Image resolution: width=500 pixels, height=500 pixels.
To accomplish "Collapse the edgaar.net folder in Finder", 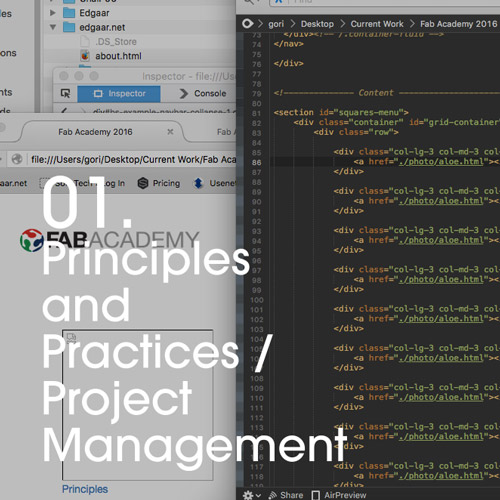I will point(53,27).
